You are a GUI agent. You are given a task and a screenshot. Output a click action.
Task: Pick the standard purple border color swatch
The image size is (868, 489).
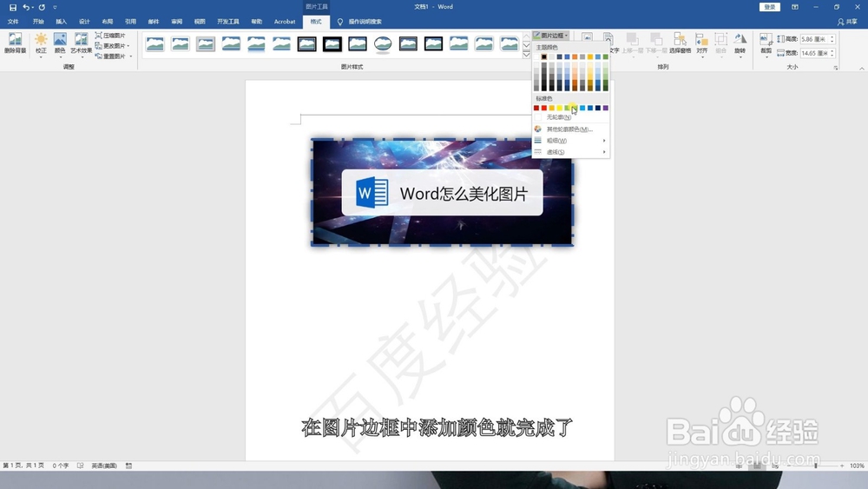[x=606, y=108]
